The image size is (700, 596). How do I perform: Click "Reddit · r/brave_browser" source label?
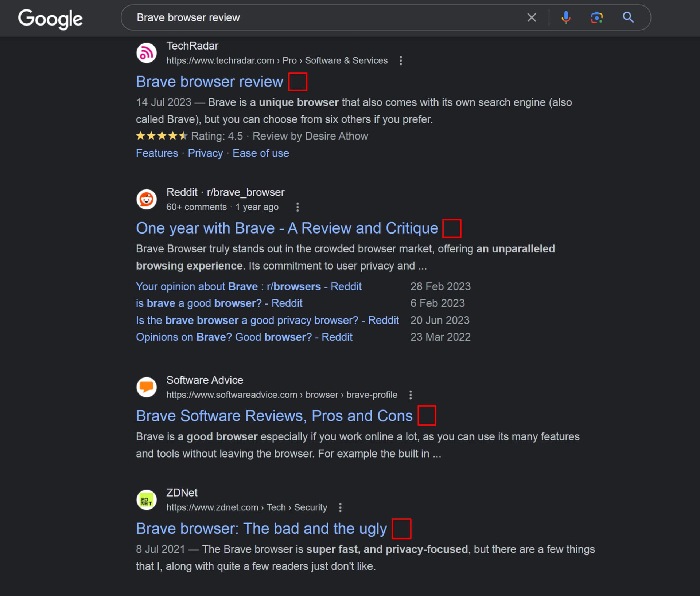click(x=225, y=192)
